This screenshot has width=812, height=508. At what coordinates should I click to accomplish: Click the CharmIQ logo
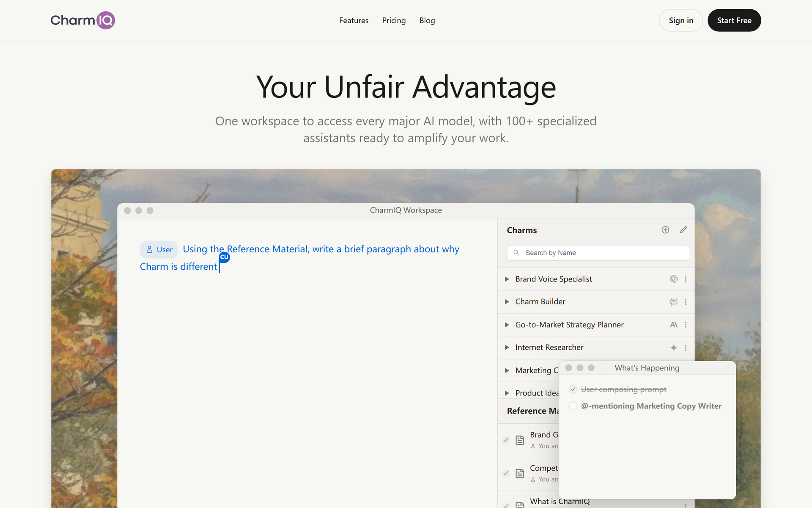(x=82, y=20)
